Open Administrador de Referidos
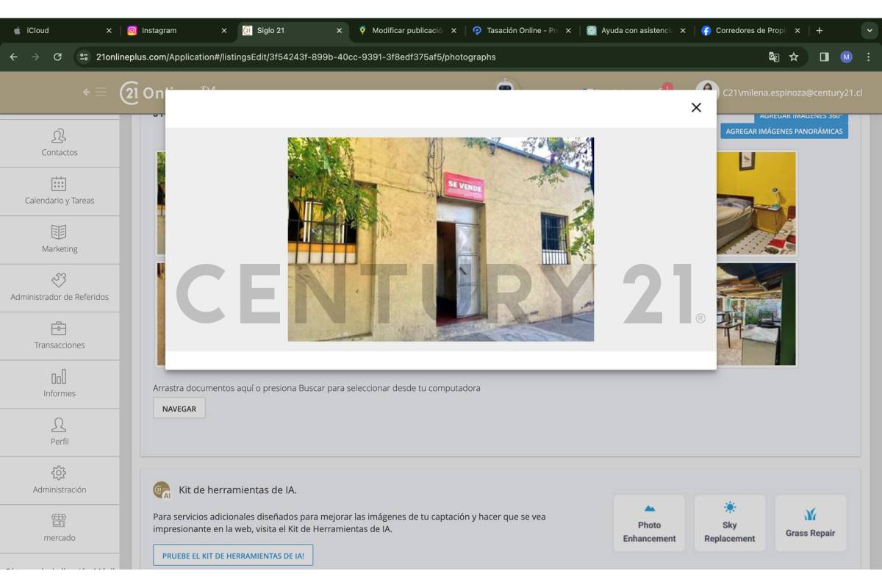The width and height of the screenshot is (882, 588). (x=60, y=288)
